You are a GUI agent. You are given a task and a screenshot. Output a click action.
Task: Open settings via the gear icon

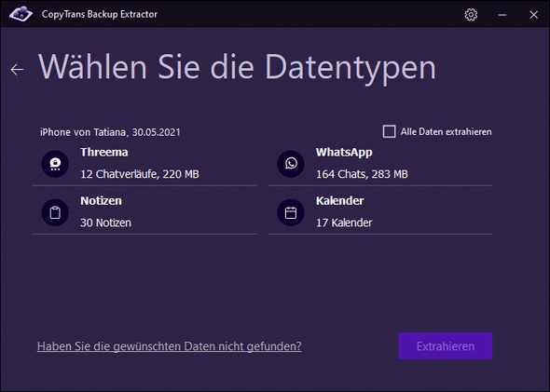tap(471, 15)
